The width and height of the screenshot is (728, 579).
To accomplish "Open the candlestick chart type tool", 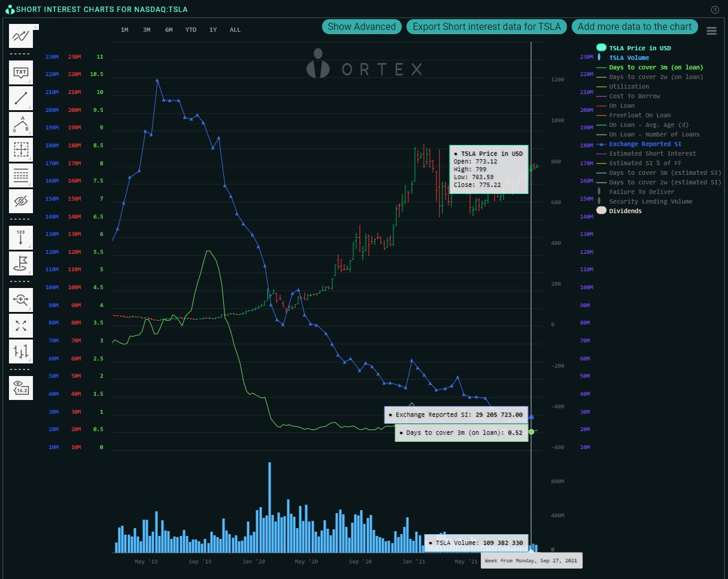I will click(21, 351).
